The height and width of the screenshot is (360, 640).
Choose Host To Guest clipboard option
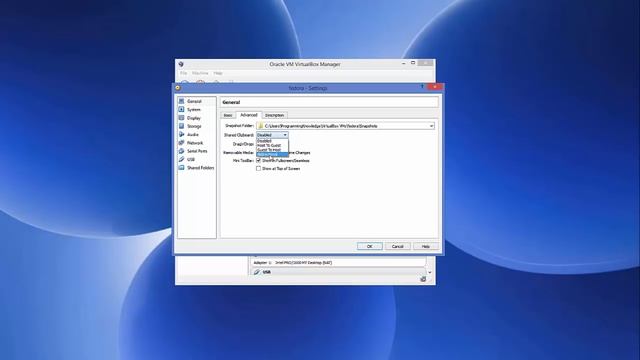click(272, 145)
